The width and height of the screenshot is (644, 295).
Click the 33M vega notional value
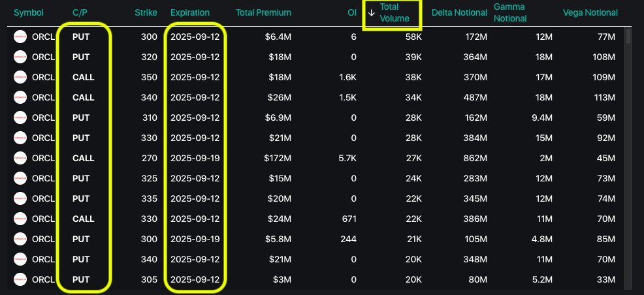click(606, 279)
